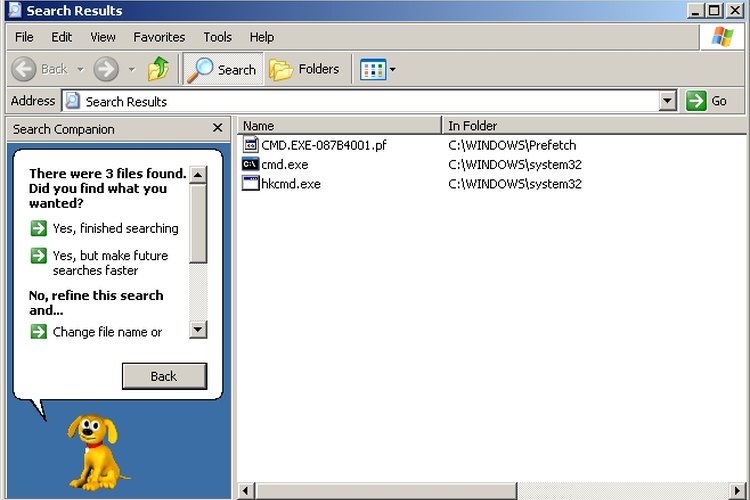This screenshot has height=500, width=750.
Task: Select the cmd.exe console icon
Action: [x=251, y=165]
